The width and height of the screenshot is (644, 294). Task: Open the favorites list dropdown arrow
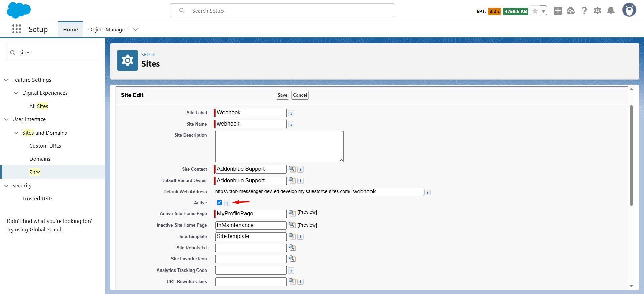543,11
